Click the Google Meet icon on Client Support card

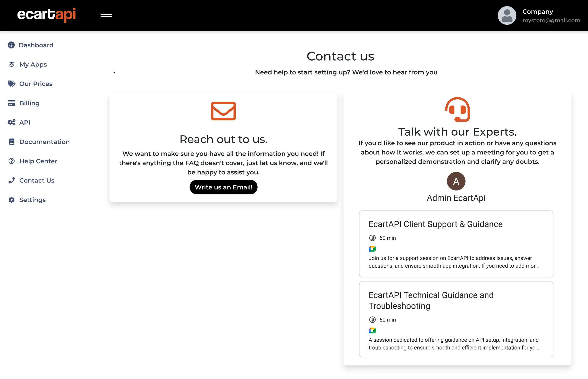click(x=373, y=249)
